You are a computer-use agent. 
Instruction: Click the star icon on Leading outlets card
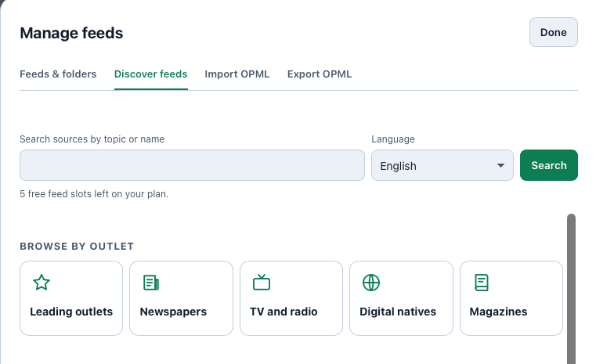(42, 283)
